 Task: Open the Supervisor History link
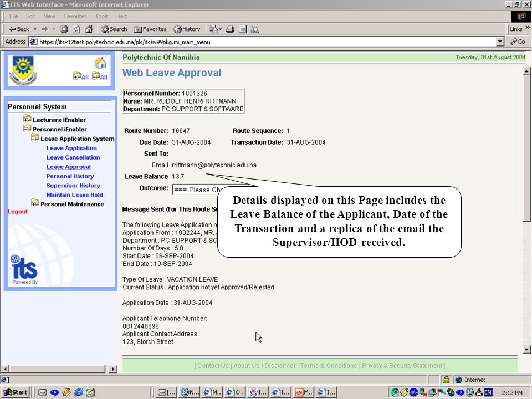click(73, 186)
